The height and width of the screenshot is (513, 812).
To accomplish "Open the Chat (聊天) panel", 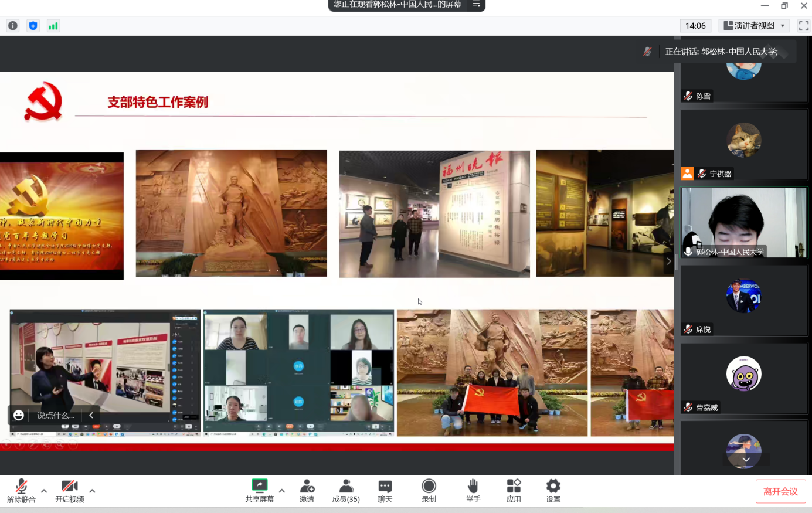I will point(385,491).
